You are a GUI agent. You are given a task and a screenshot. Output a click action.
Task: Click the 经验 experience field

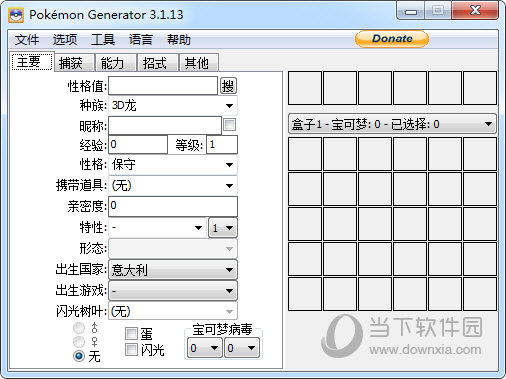138,145
